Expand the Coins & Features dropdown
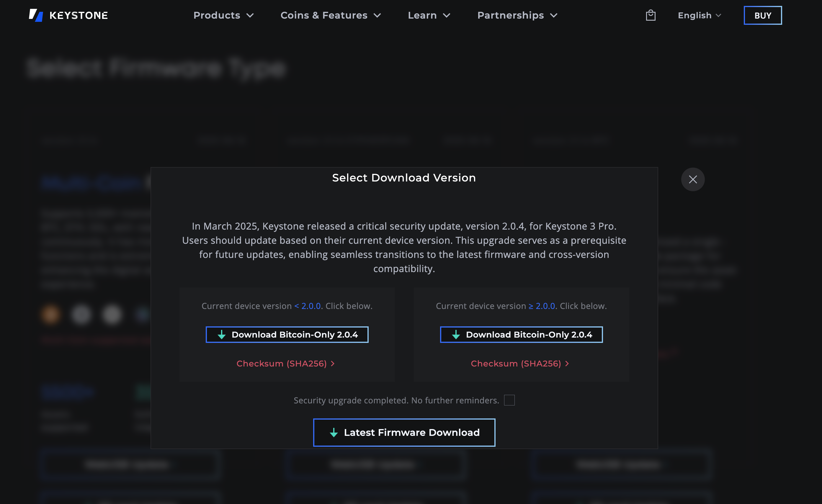This screenshot has height=504, width=822. click(x=330, y=15)
